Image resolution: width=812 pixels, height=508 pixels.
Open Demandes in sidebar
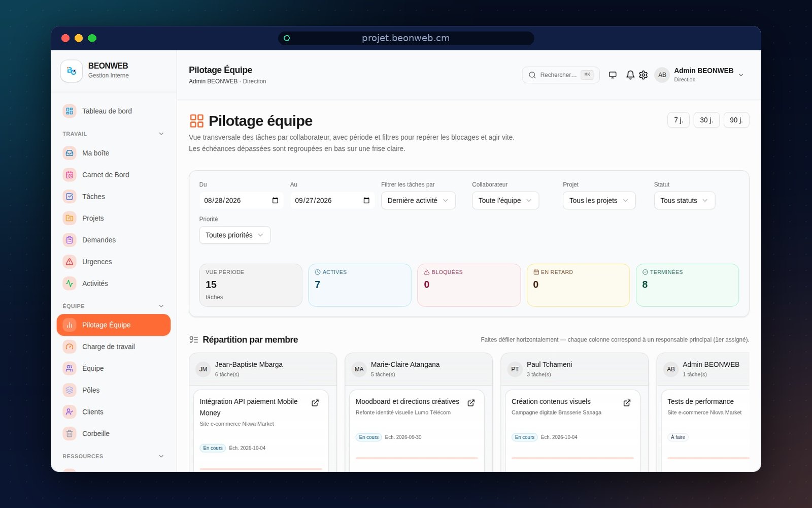(x=114, y=240)
